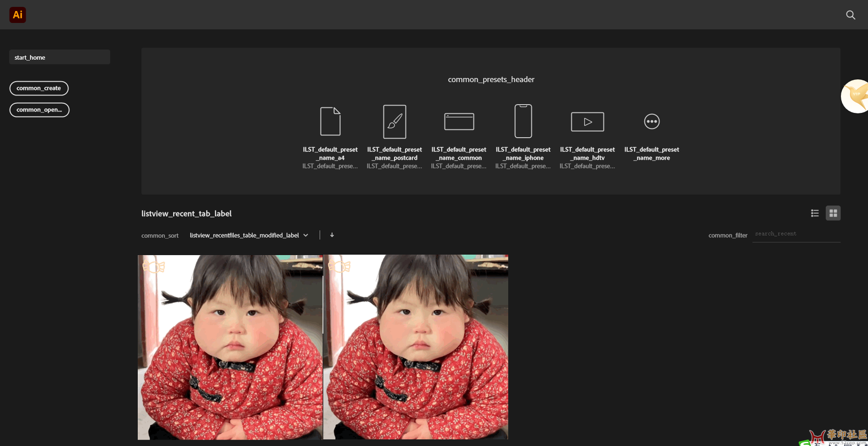Open the second recent file thumbnail
This screenshot has height=446, width=868.
(416, 347)
